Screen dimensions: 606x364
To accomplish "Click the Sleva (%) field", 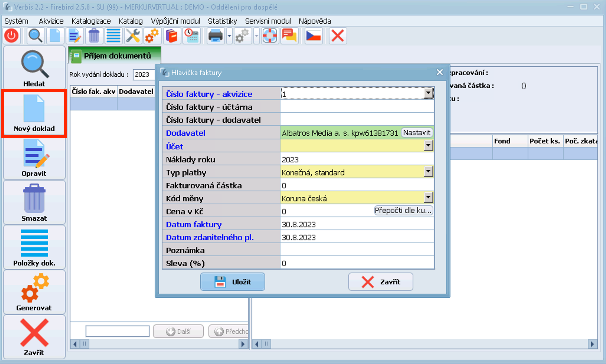I will [x=357, y=263].
